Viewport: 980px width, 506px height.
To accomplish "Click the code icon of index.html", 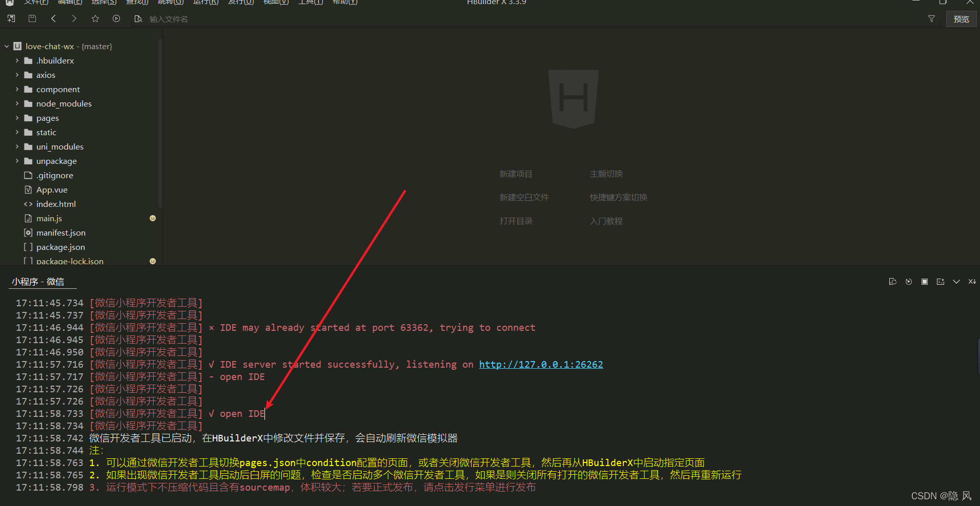I will [28, 204].
